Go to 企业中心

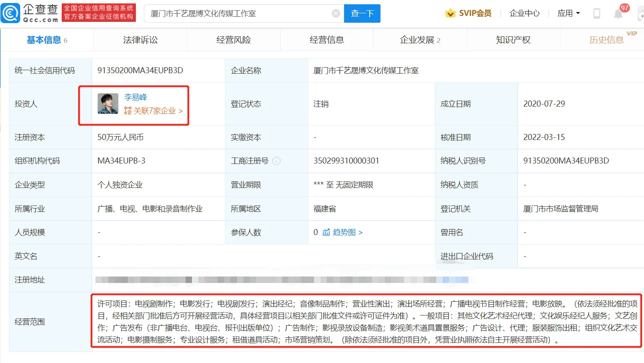[524, 13]
